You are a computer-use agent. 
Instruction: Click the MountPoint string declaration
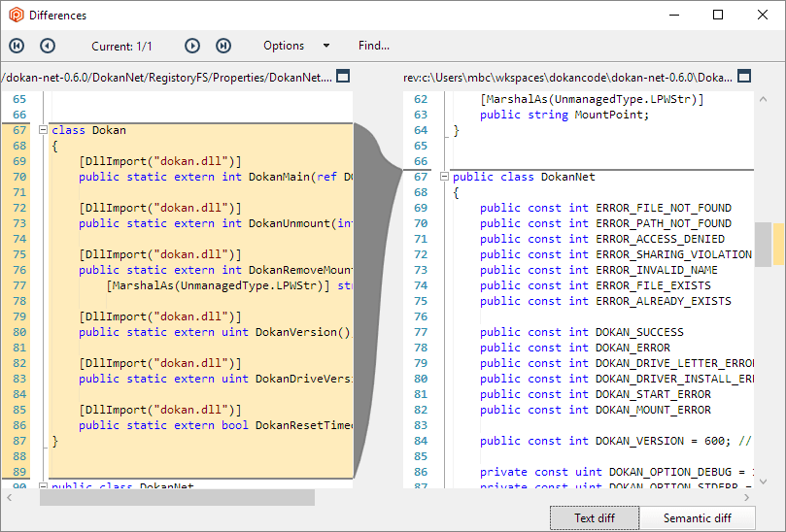[564, 115]
